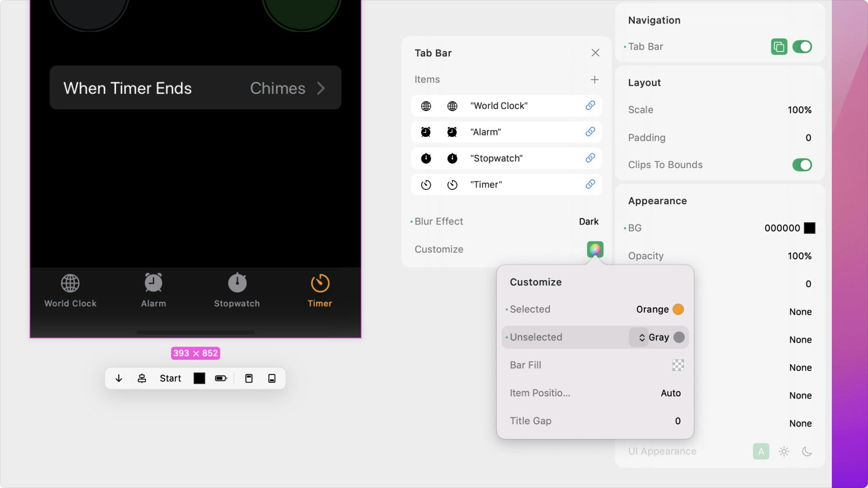
Task: Open the Unselected color Gray dropdown
Action: (659, 337)
